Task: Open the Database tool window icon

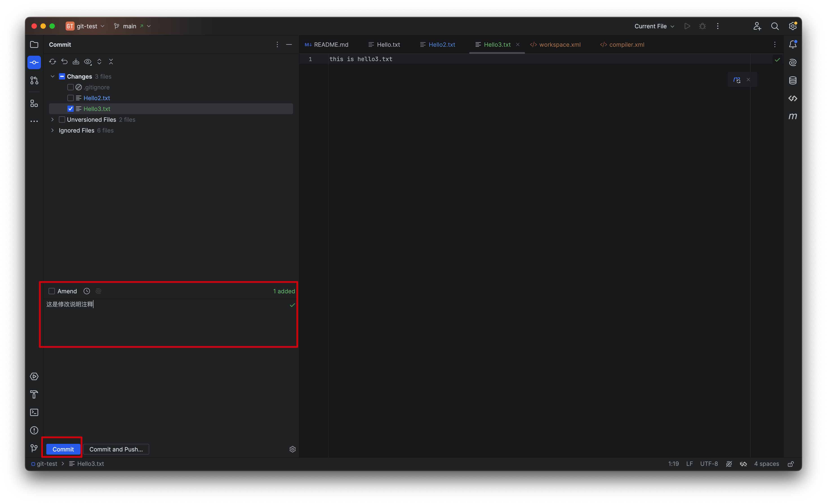Action: [x=793, y=80]
